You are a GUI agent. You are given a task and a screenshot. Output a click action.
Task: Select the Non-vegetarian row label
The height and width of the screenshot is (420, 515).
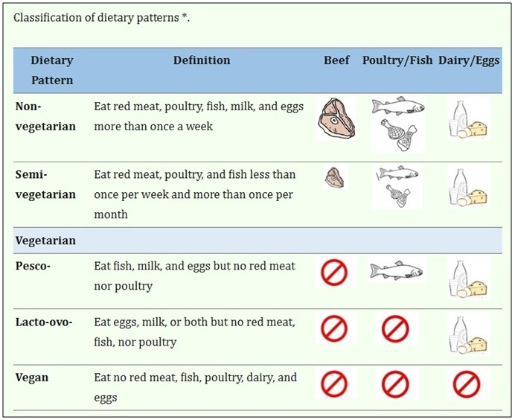tap(45, 116)
